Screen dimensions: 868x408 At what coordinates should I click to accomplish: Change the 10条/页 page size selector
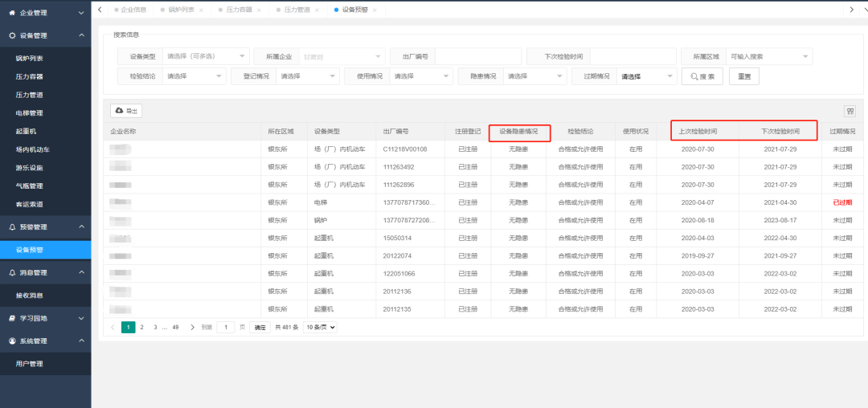tap(320, 328)
